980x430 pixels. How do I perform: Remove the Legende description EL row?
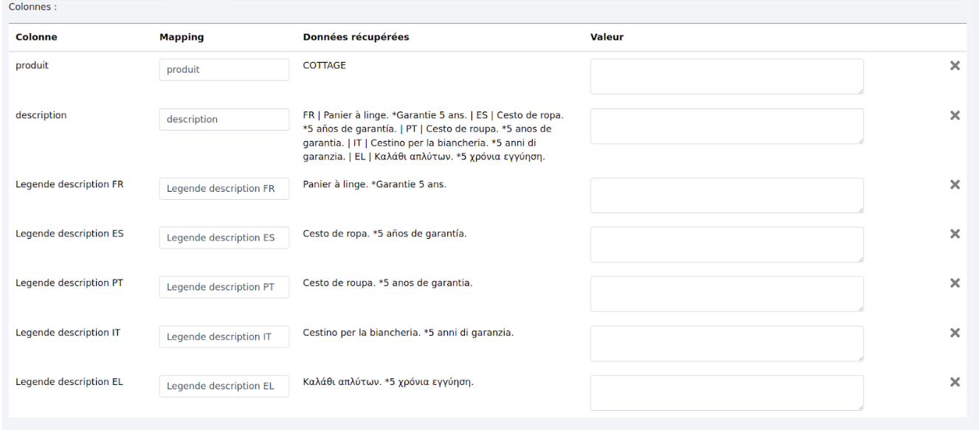954,382
